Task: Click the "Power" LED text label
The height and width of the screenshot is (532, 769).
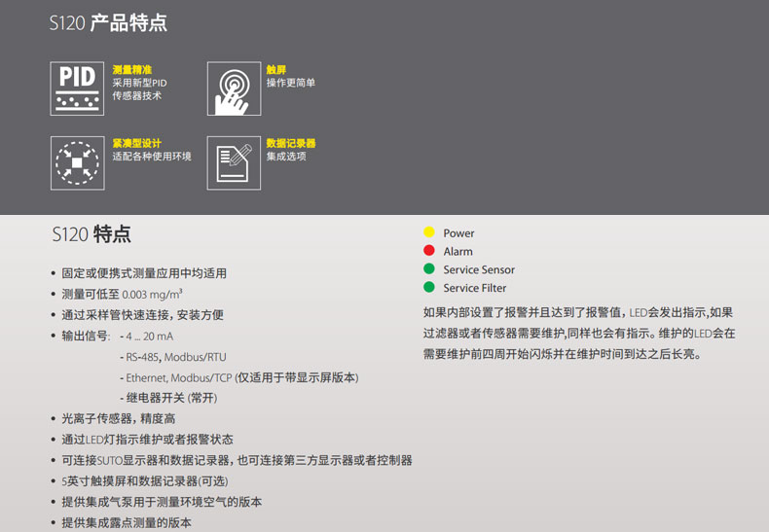Action: point(458,233)
